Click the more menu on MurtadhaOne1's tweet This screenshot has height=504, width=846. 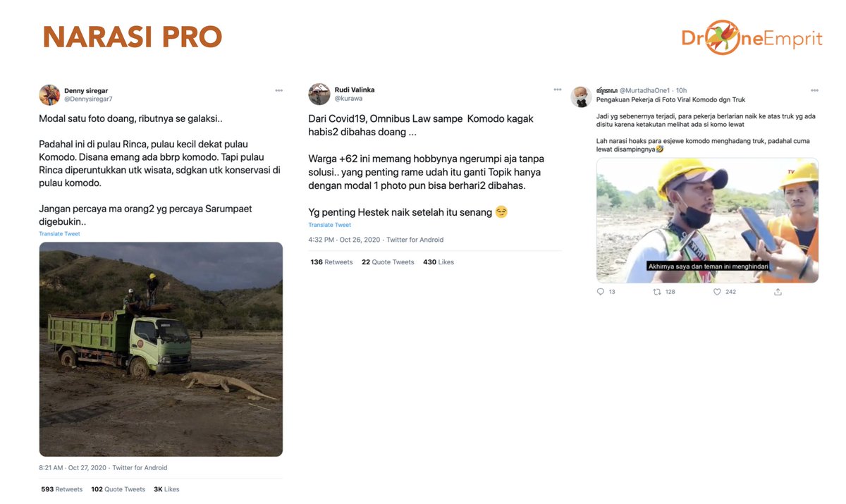point(814,90)
